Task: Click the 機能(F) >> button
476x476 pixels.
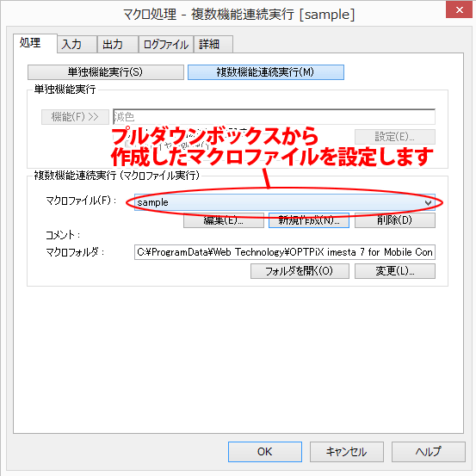Action: [x=75, y=117]
